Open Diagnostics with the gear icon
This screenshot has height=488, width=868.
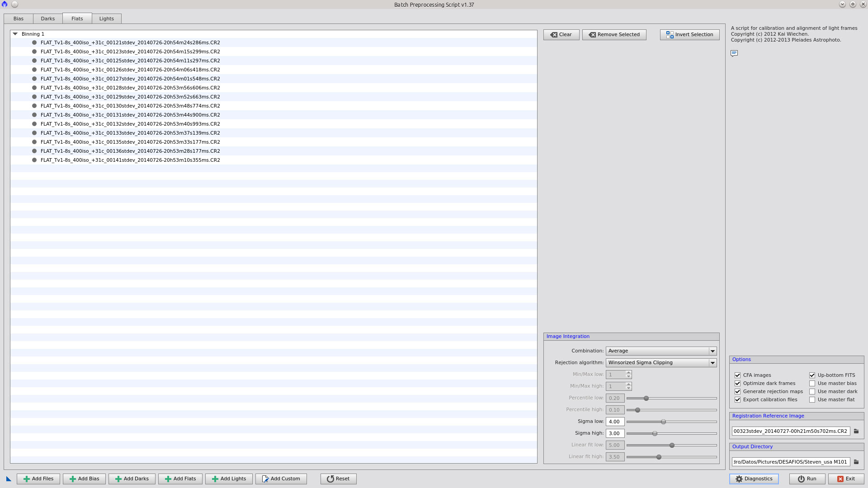[754, 479]
